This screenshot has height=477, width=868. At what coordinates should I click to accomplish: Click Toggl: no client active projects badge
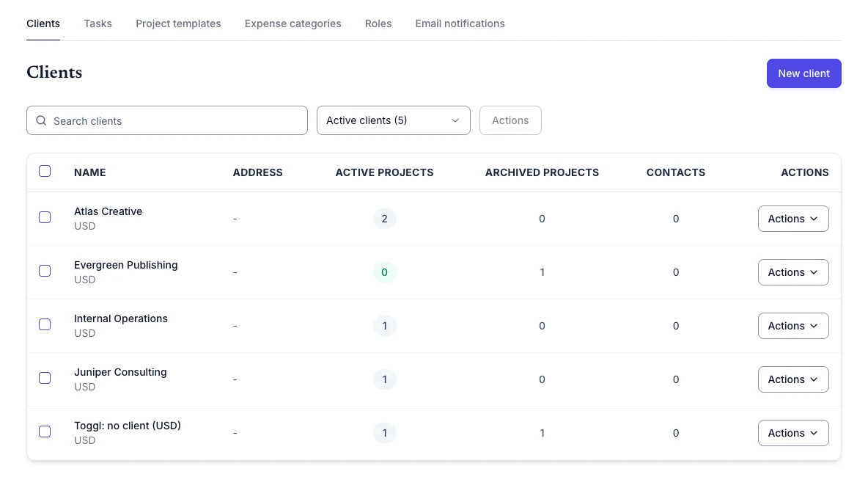pos(385,433)
